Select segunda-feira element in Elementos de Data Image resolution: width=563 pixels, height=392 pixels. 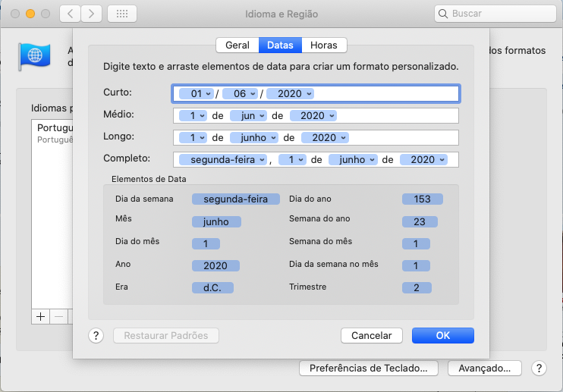pyautogui.click(x=235, y=199)
